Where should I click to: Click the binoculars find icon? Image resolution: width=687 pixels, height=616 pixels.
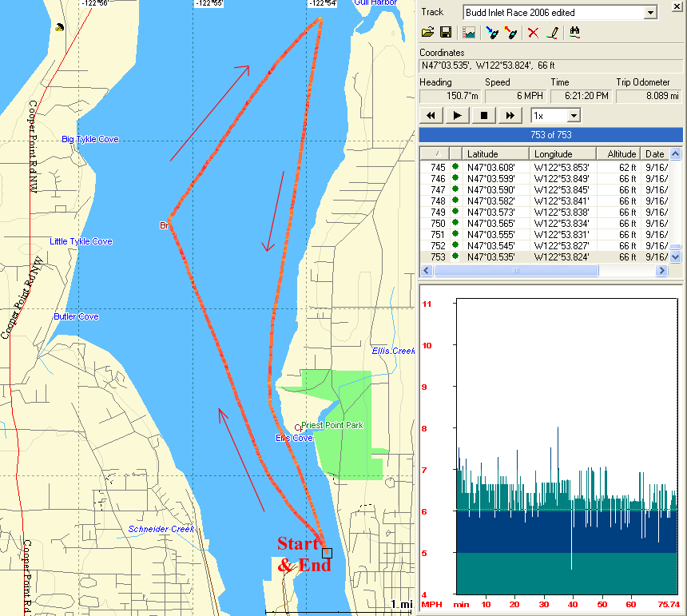574,33
